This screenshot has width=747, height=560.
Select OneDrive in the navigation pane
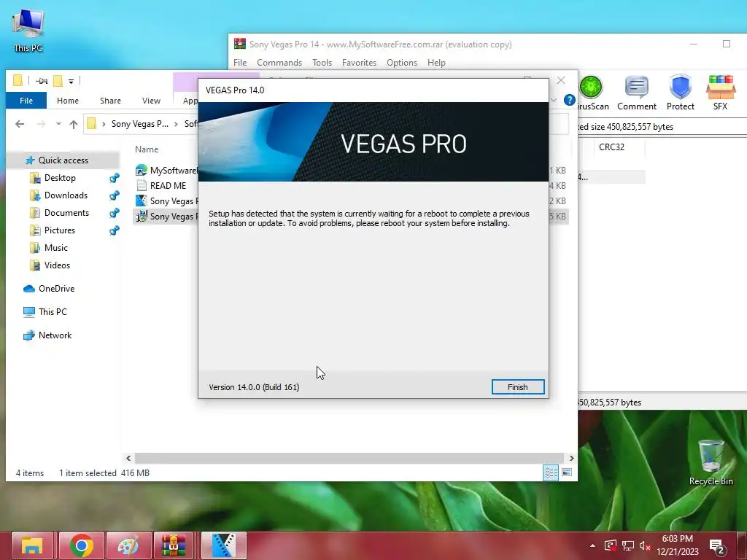[56, 289]
